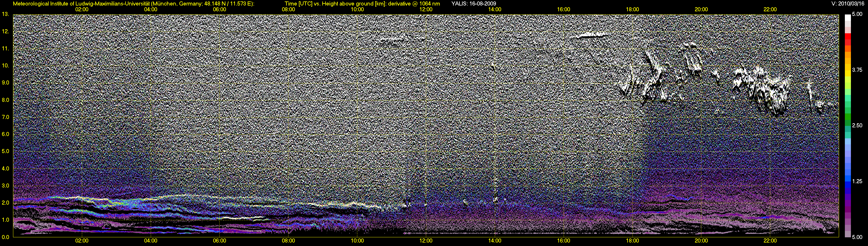Click the 20:00 label on the bottom time axis
Screen dimensions: 868x246
click(701, 241)
